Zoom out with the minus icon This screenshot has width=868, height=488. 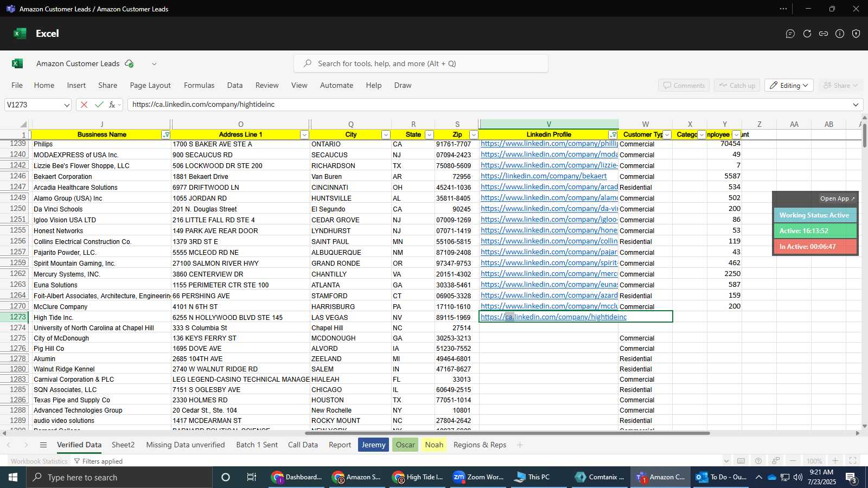793,461
